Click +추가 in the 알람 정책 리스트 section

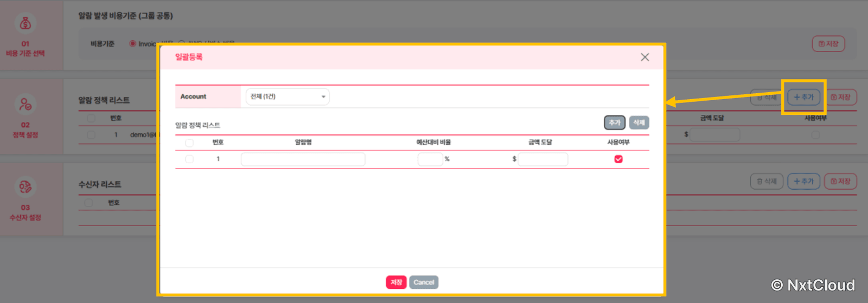(803, 97)
